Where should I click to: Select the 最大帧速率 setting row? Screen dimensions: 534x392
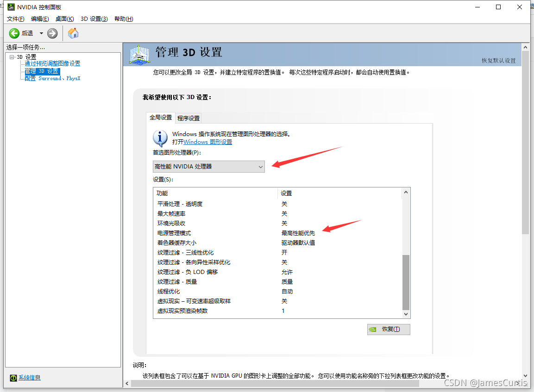[277, 214]
